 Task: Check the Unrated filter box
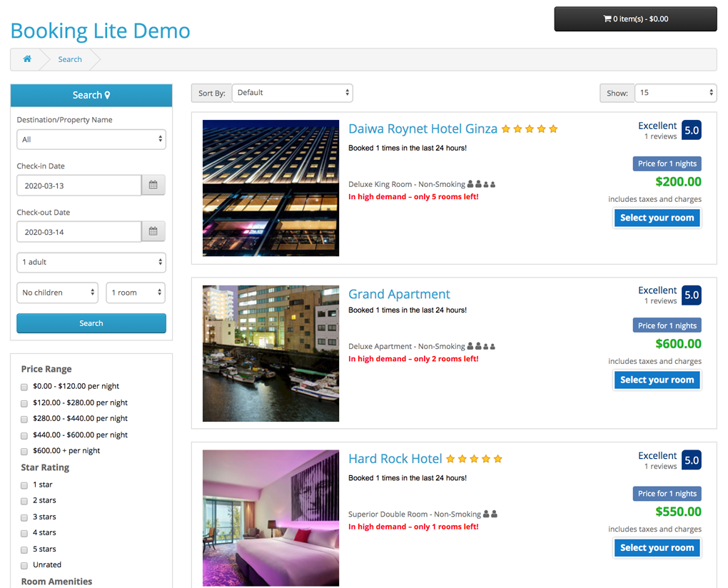pos(24,565)
